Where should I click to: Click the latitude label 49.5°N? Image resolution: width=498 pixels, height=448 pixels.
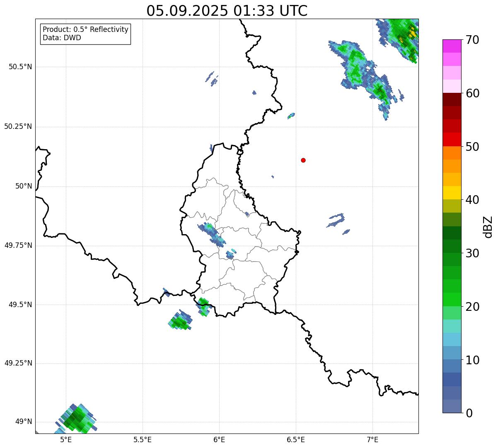click(20, 305)
